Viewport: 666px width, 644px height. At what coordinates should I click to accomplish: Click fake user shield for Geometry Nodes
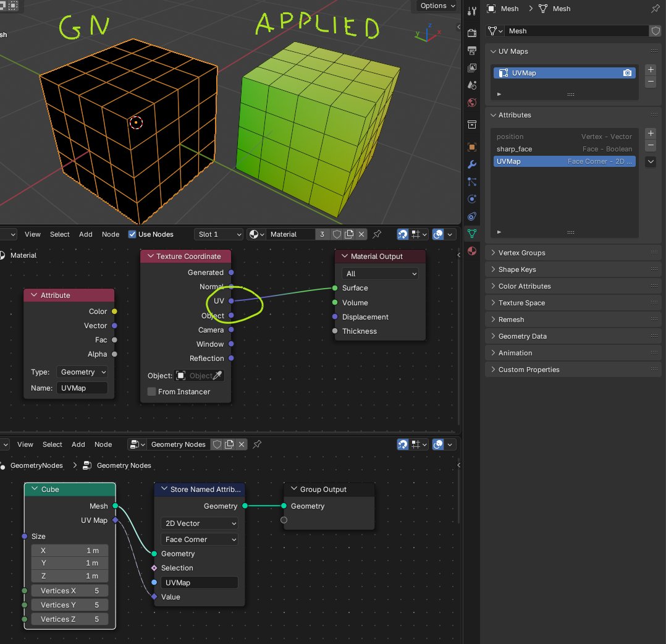[x=217, y=444]
